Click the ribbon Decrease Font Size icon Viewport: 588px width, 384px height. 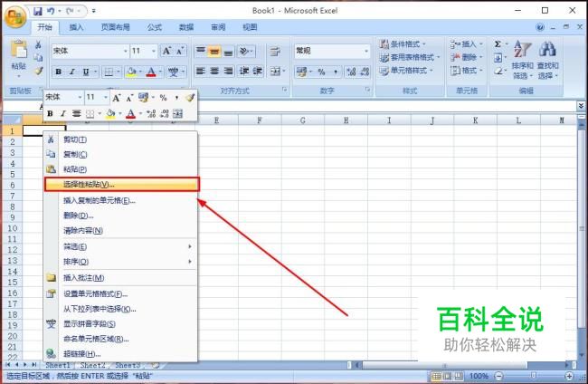click(x=180, y=51)
